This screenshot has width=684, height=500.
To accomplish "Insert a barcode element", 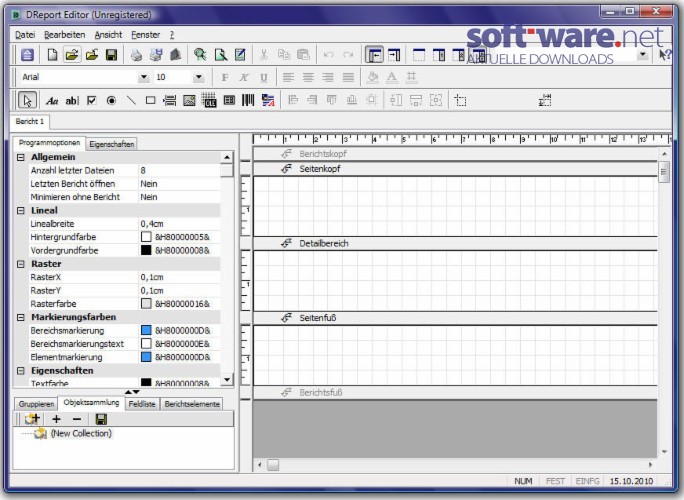I will 248,101.
